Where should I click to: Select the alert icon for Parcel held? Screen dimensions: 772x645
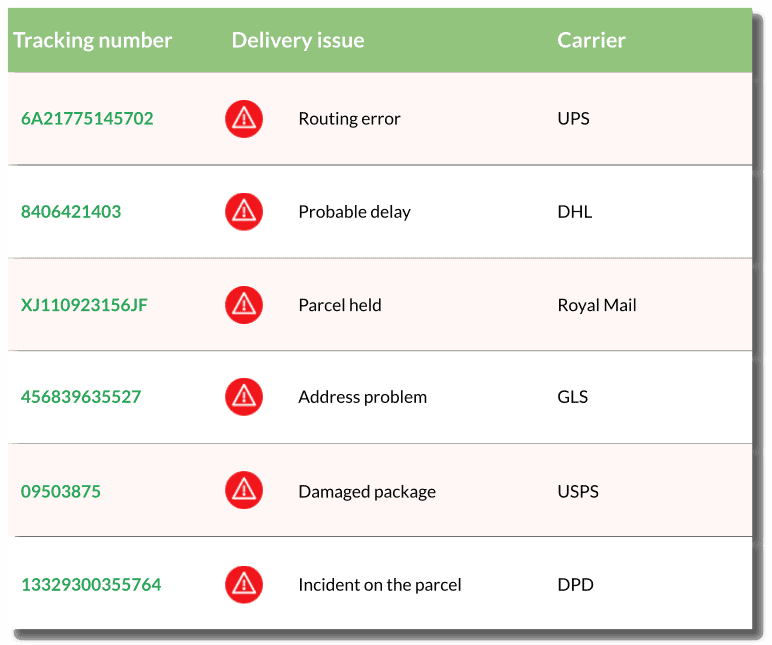pyautogui.click(x=244, y=305)
